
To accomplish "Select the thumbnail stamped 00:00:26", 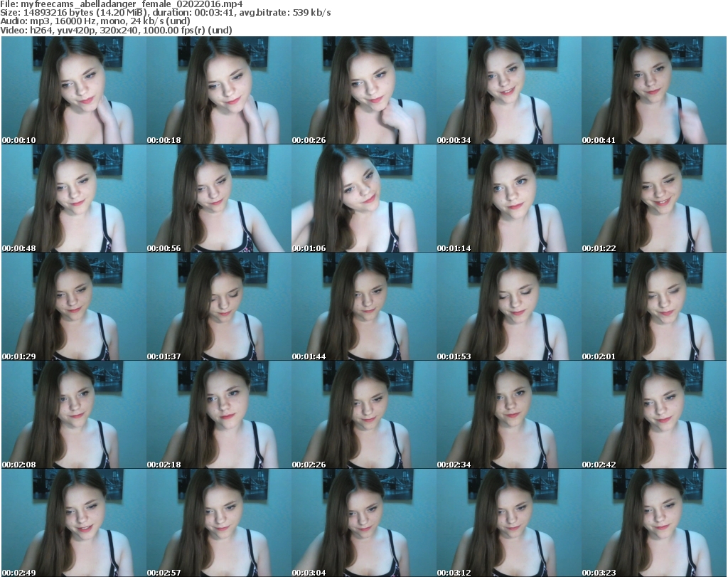I will [x=363, y=90].
